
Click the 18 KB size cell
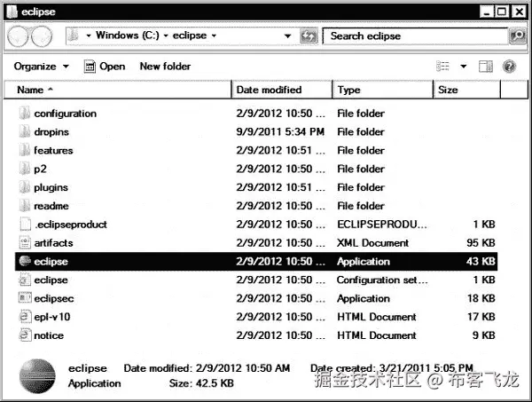pos(481,298)
